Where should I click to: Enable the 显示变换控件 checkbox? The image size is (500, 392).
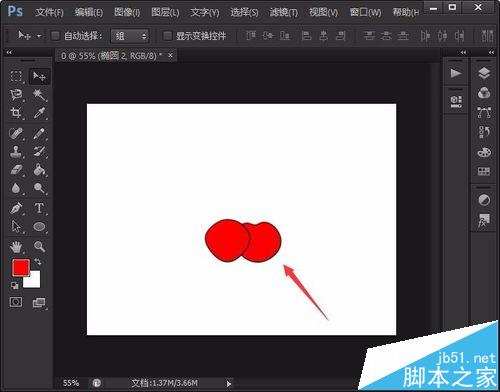(167, 36)
